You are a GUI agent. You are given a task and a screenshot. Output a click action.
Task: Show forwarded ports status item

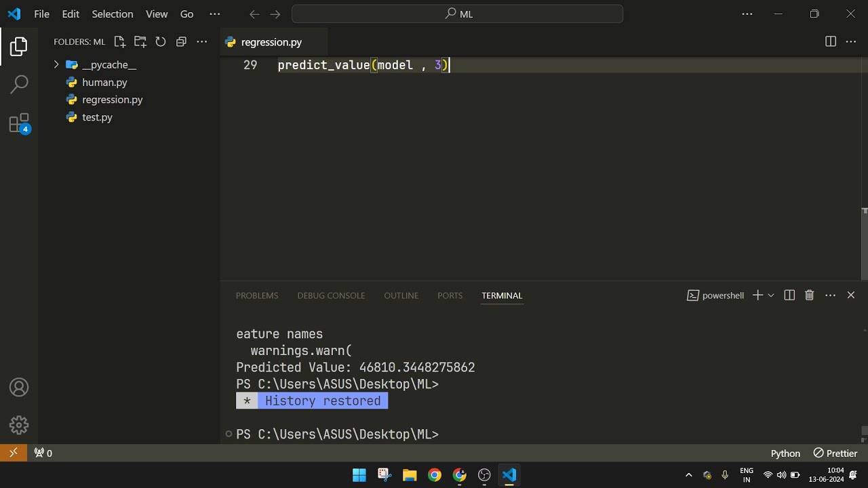click(x=43, y=453)
